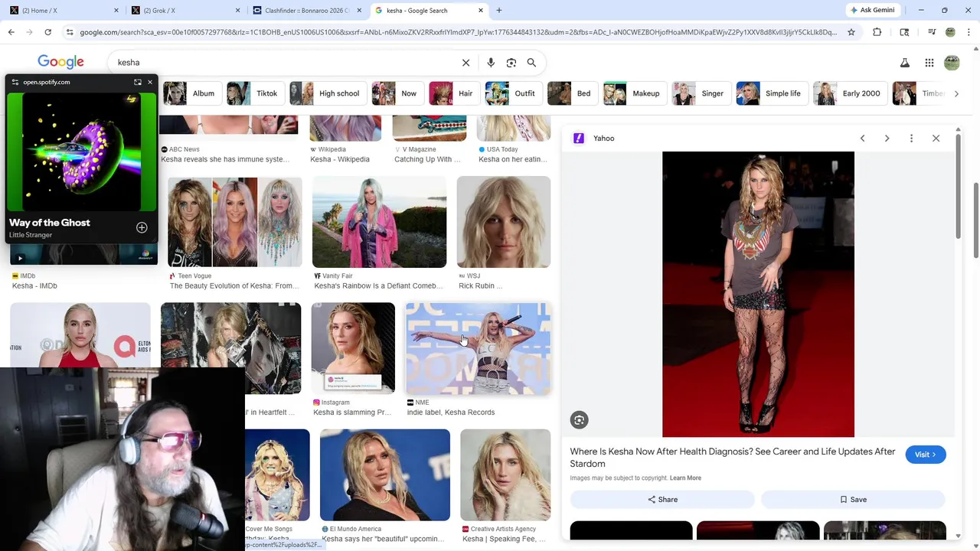980x551 pixels.
Task: Filter images by Album chip
Action: pos(192,93)
